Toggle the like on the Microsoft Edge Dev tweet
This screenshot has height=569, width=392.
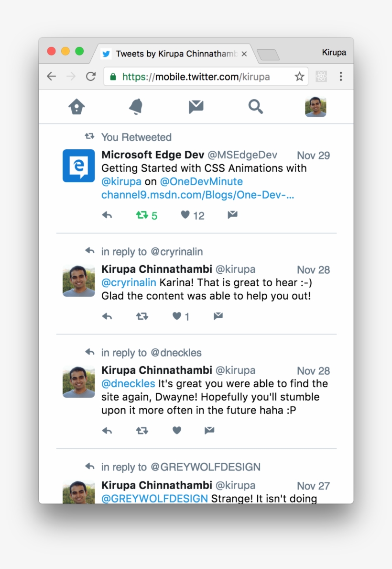185,215
